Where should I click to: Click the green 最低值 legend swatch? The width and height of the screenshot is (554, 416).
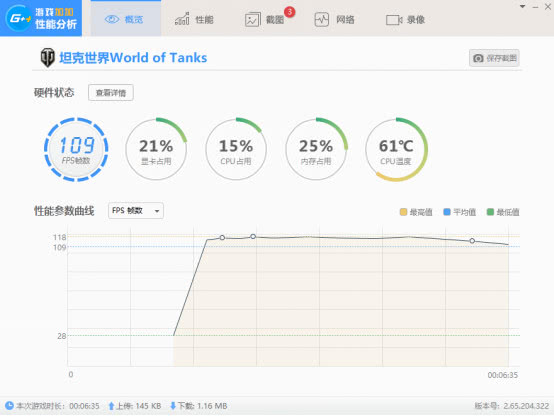click(x=490, y=212)
